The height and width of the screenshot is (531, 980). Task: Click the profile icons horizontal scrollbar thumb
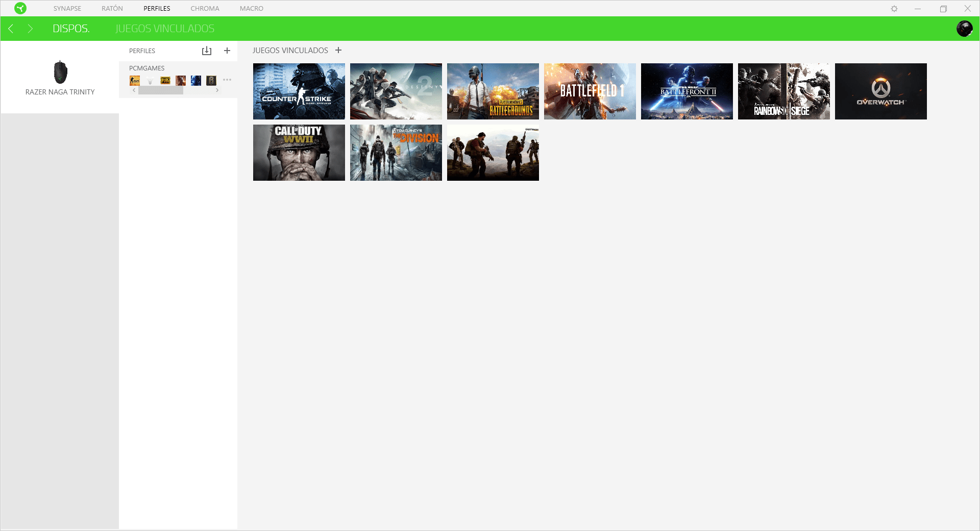(161, 90)
